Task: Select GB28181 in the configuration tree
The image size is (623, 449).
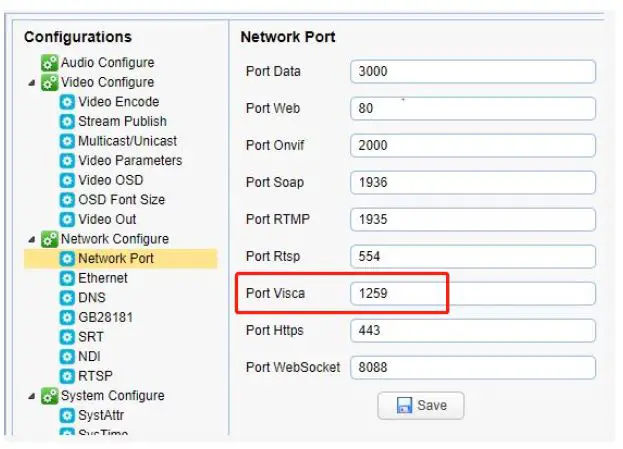Action: 105,317
